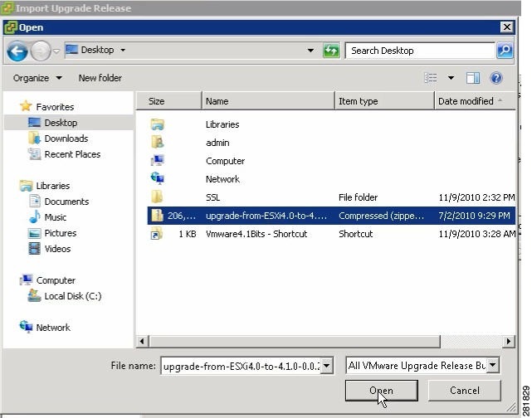The height and width of the screenshot is (418, 532).
Task: Select Network in the navigation pane
Action: [x=53, y=328]
